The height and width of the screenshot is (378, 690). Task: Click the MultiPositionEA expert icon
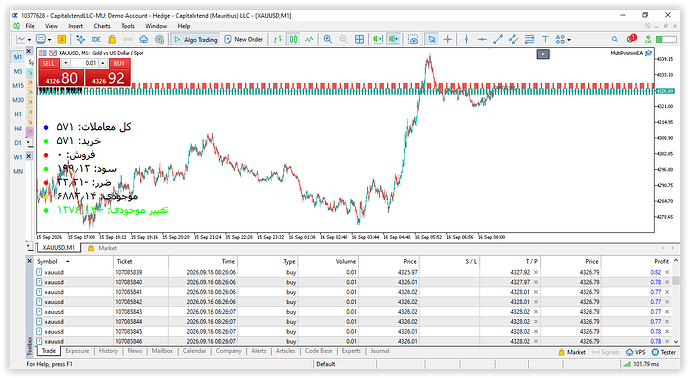pyautogui.click(x=648, y=53)
